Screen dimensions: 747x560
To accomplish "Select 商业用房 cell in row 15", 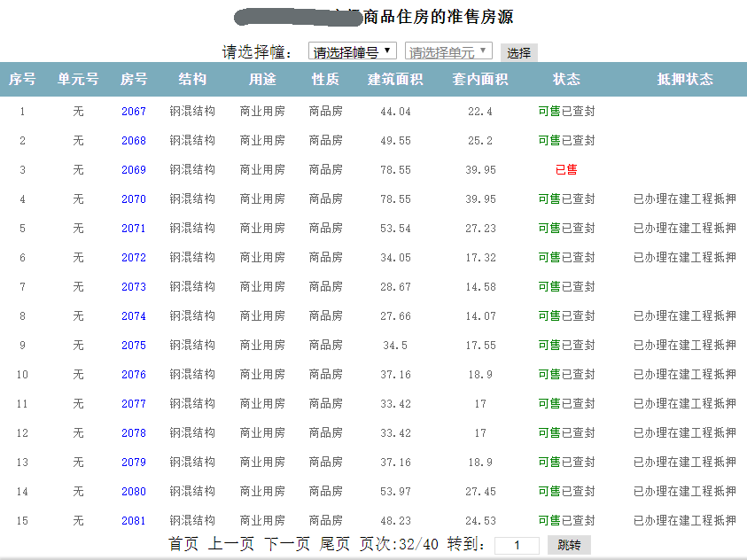I will pos(262,521).
